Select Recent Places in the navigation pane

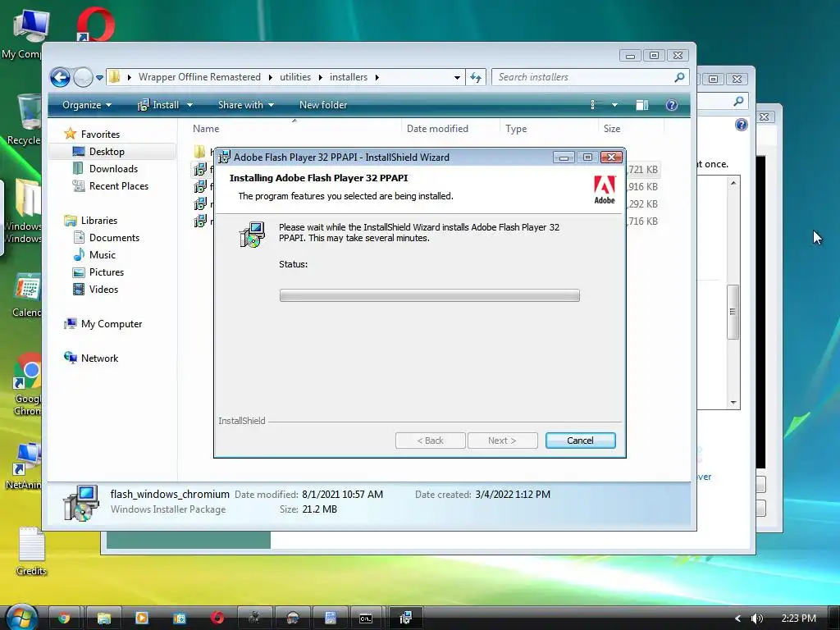point(118,186)
